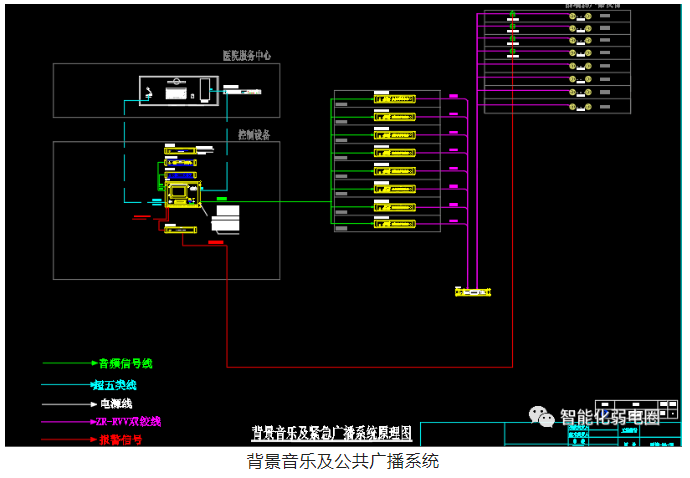Click the green 音频信号线 legend line
690x478 pixels.
(68, 363)
